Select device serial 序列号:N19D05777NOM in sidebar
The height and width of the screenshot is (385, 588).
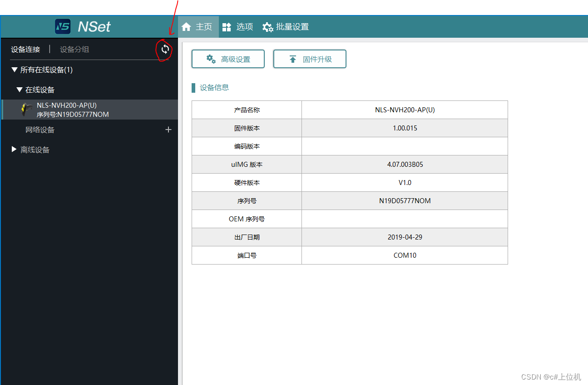coord(73,115)
